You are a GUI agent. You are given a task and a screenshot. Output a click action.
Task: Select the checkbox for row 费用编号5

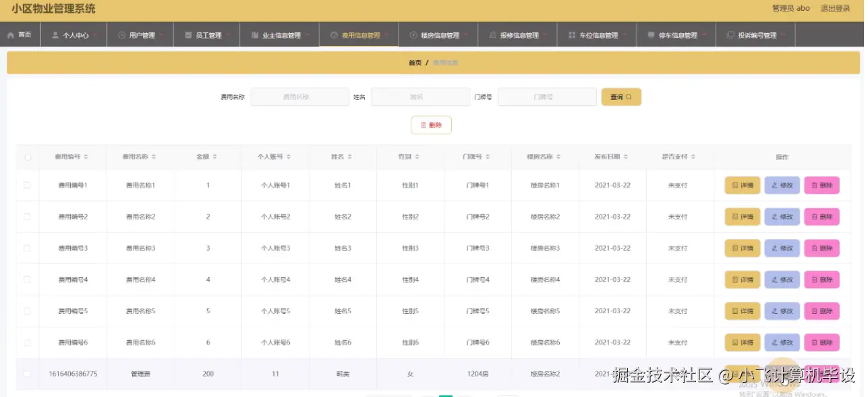[28, 311]
